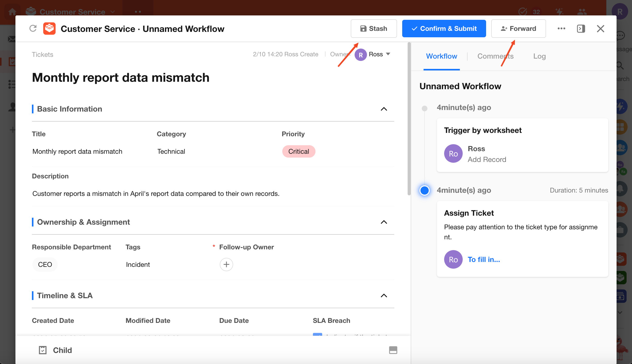Click the Customer Service app logo icon
This screenshot has width=632, height=364.
tap(49, 29)
